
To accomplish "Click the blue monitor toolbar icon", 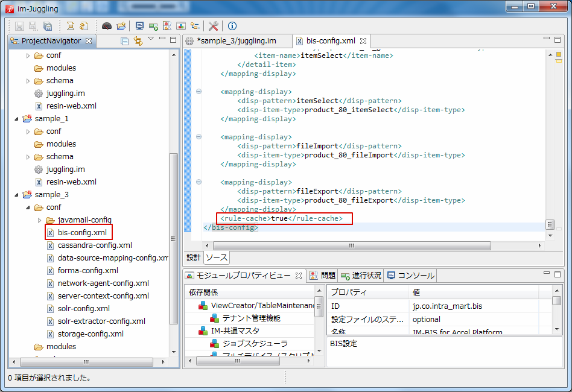I will point(139,26).
